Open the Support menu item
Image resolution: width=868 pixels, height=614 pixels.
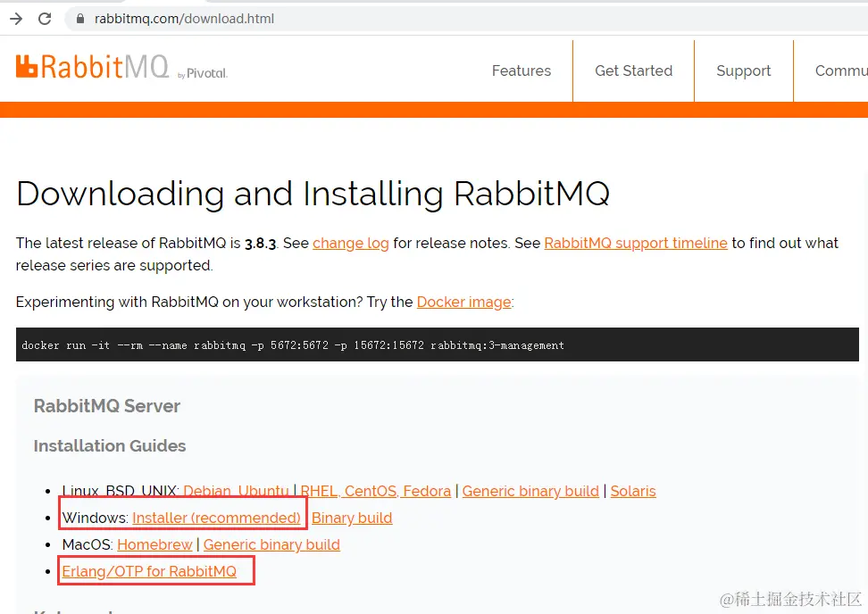tap(744, 71)
